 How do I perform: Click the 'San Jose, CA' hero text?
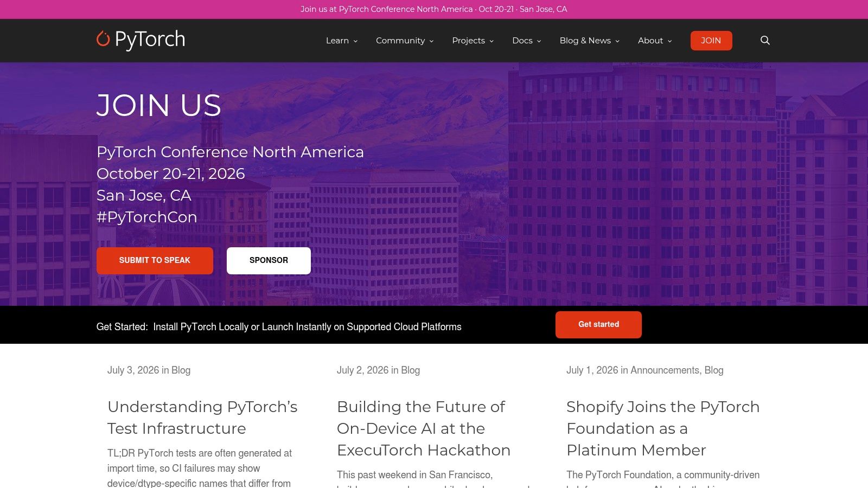144,195
